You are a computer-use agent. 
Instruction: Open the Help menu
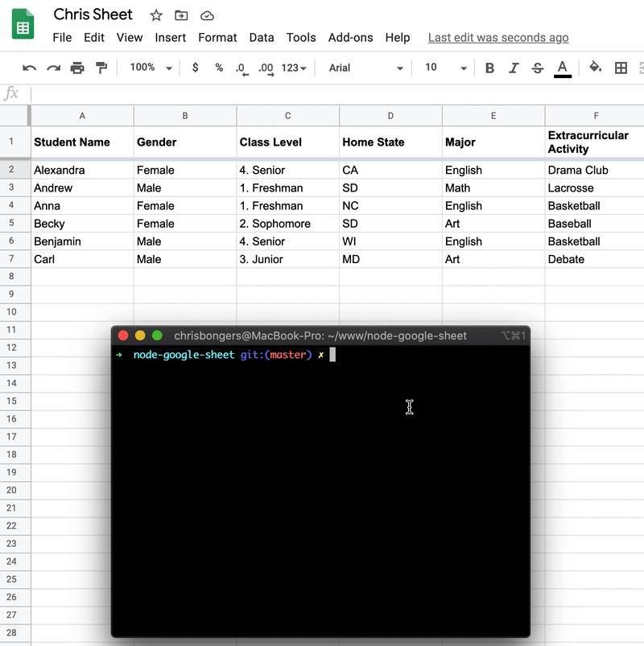click(398, 38)
